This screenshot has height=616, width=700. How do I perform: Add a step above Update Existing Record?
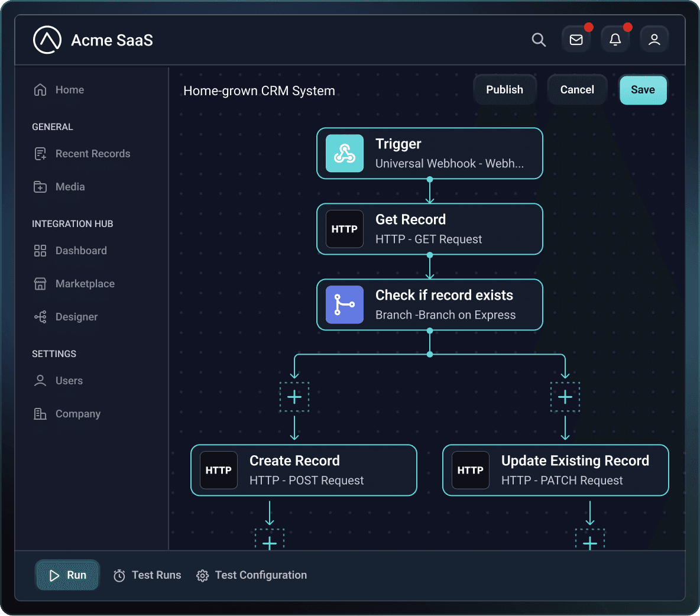(565, 397)
